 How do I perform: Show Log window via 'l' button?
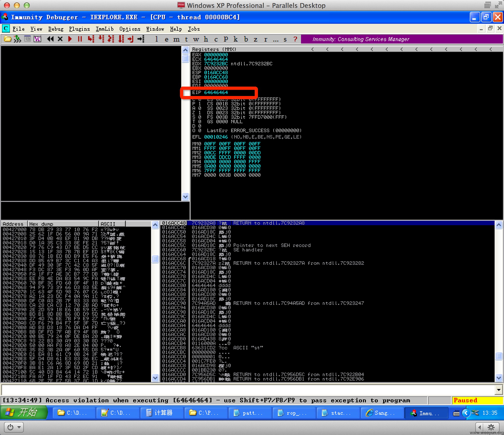click(157, 39)
